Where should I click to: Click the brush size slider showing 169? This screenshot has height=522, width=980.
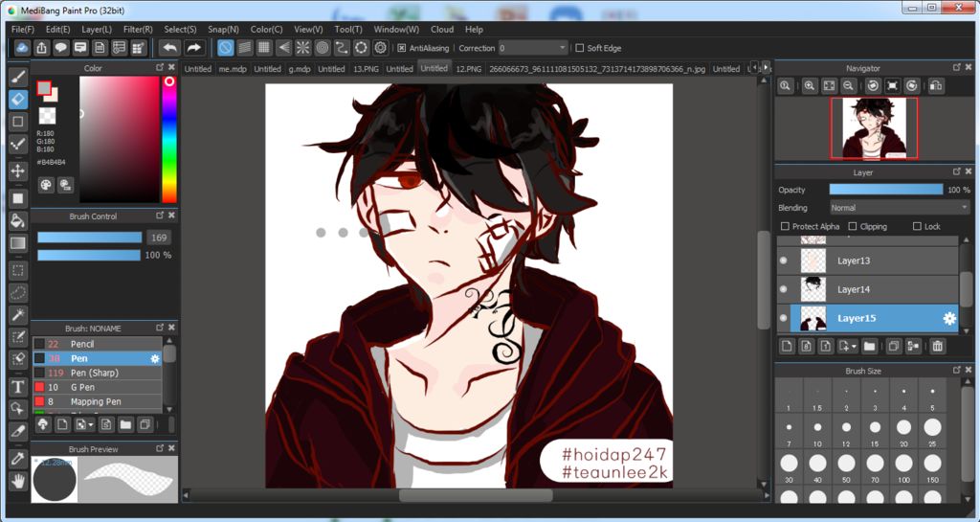click(89, 238)
